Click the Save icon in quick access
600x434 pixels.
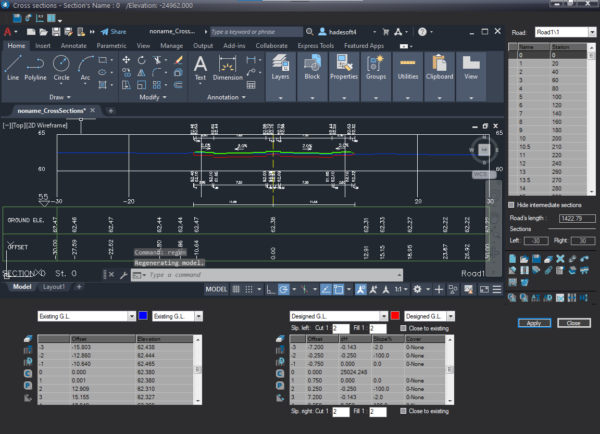[56, 32]
